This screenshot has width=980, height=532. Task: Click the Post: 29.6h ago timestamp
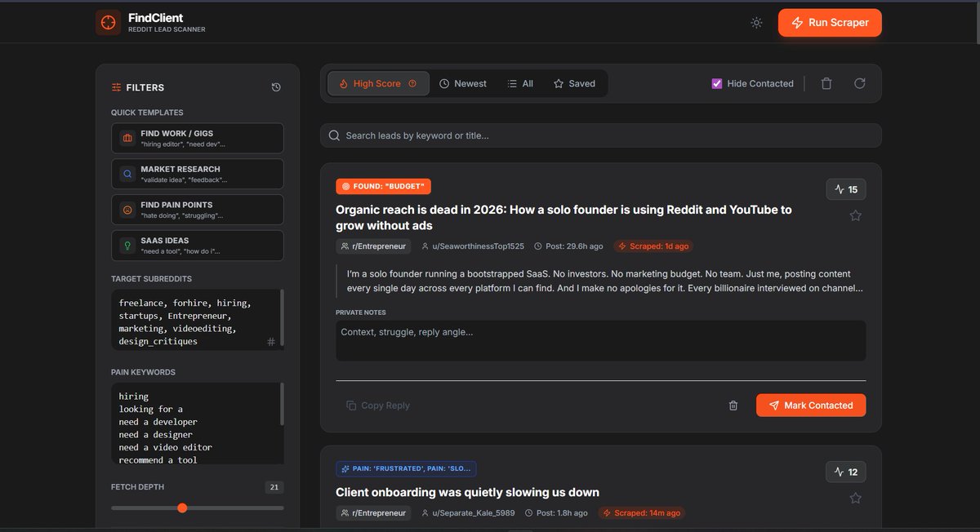[568, 246]
